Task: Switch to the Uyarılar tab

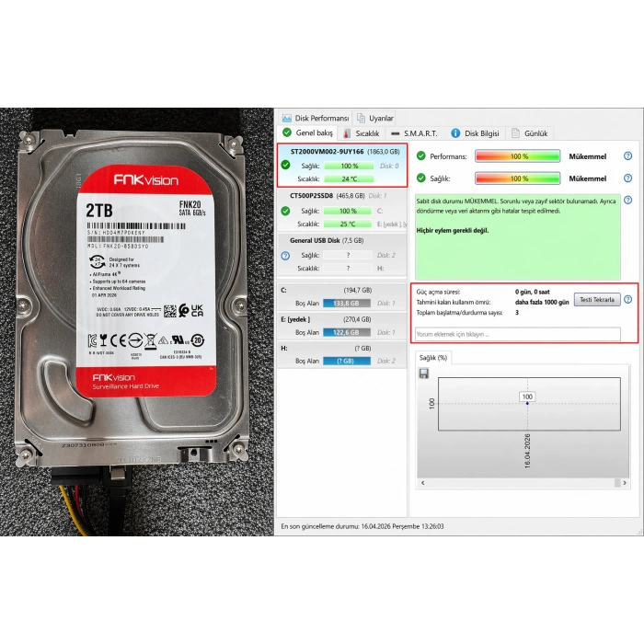Action: [x=375, y=119]
